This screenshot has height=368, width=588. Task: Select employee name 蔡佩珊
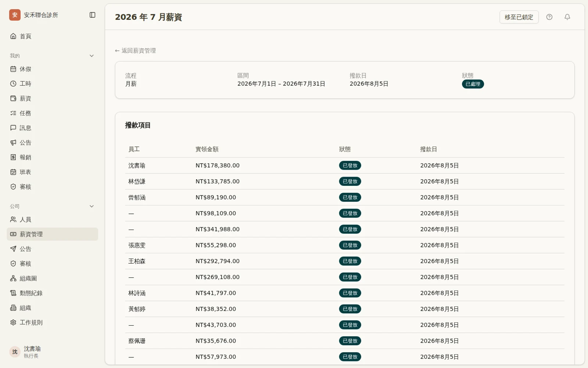[137, 341]
